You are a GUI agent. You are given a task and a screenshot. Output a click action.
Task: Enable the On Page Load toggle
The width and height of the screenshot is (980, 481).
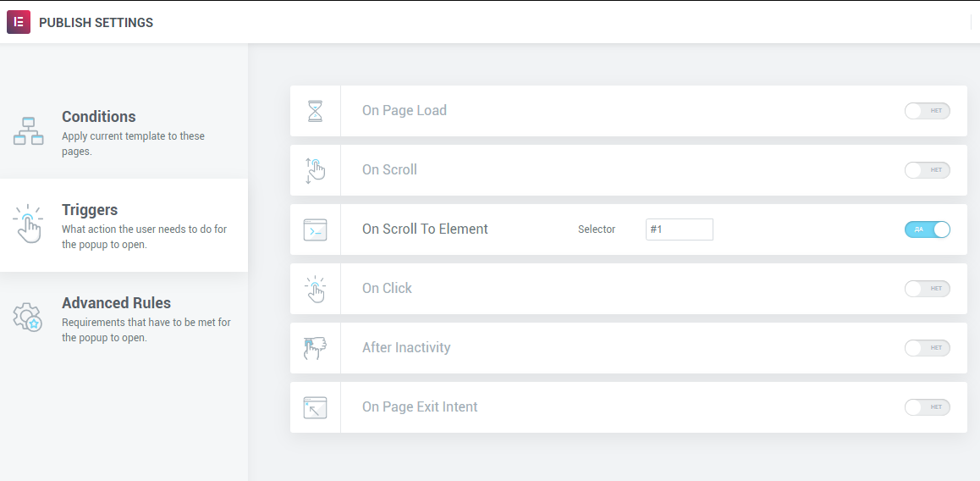[927, 111]
